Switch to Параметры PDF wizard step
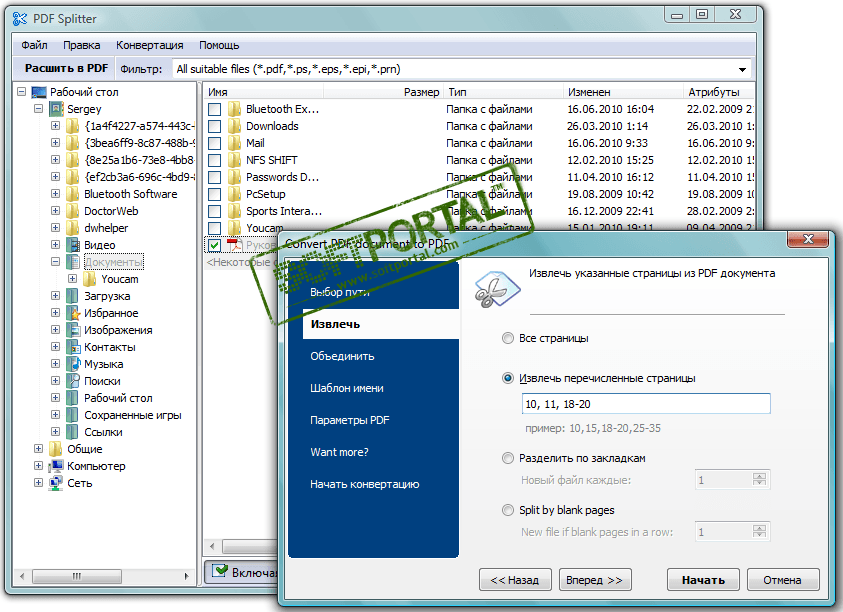The width and height of the screenshot is (843, 612). click(349, 420)
